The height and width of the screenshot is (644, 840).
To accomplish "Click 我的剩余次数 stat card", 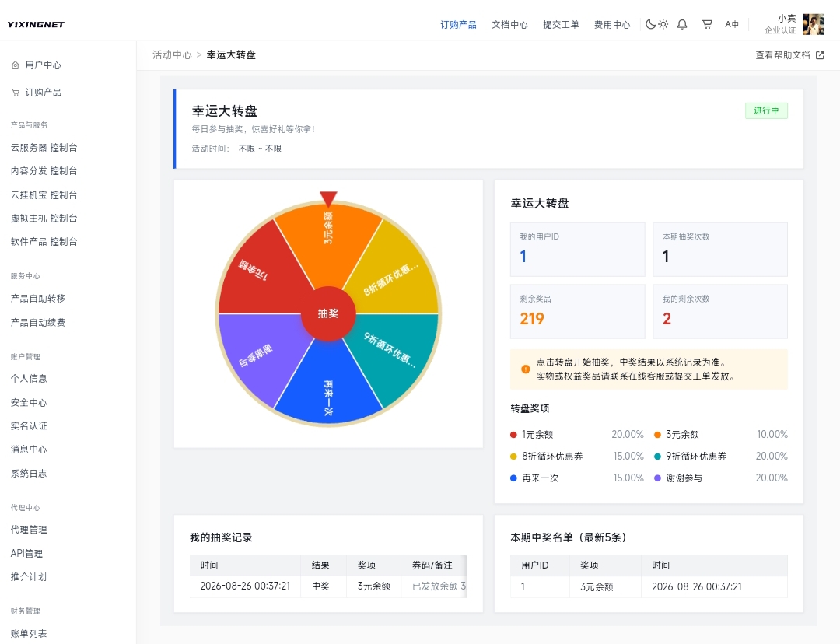I will 720,311.
